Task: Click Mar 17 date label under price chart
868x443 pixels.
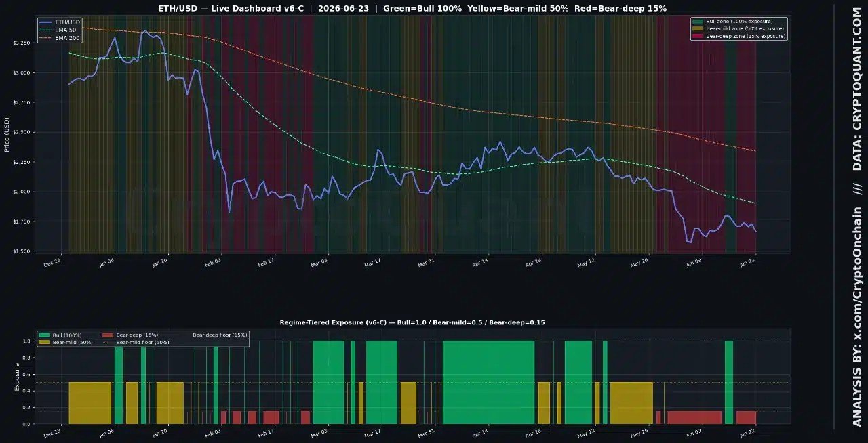Action: (372, 261)
